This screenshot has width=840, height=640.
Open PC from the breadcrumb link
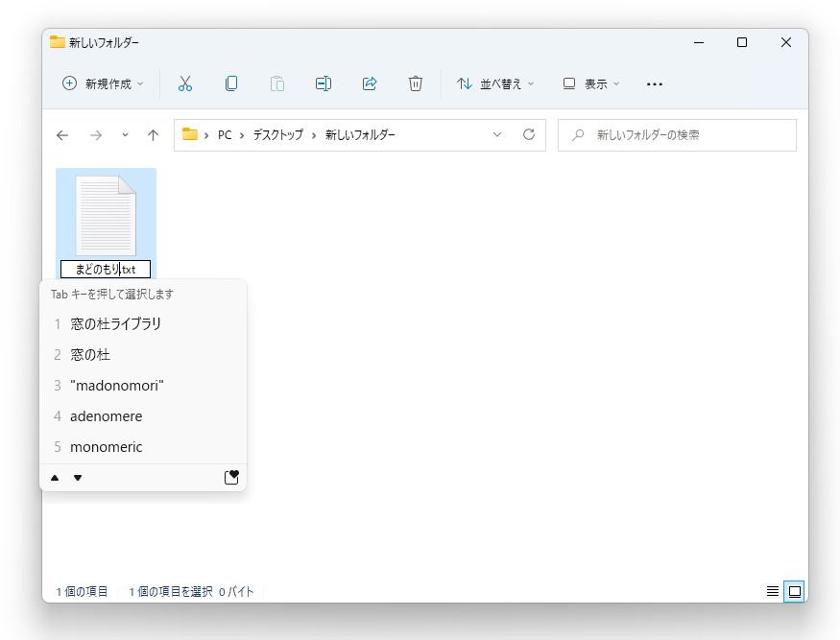click(224, 134)
